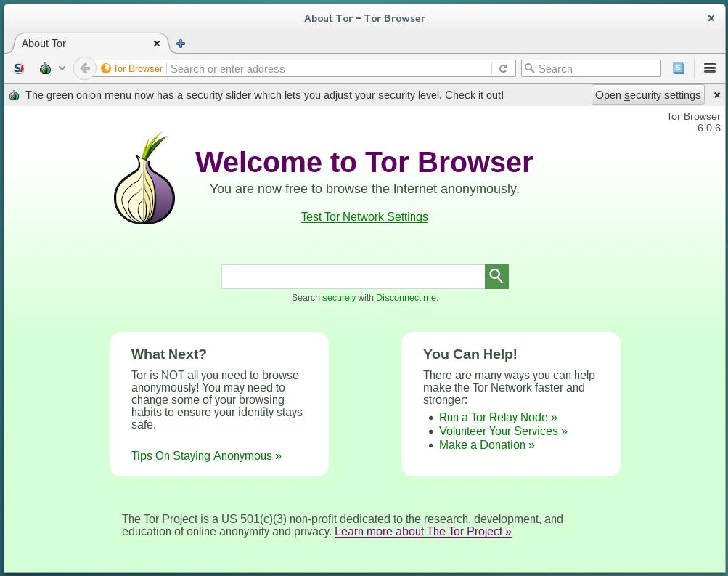Open a new tab with the plus button
The image size is (728, 576).
coord(181,44)
